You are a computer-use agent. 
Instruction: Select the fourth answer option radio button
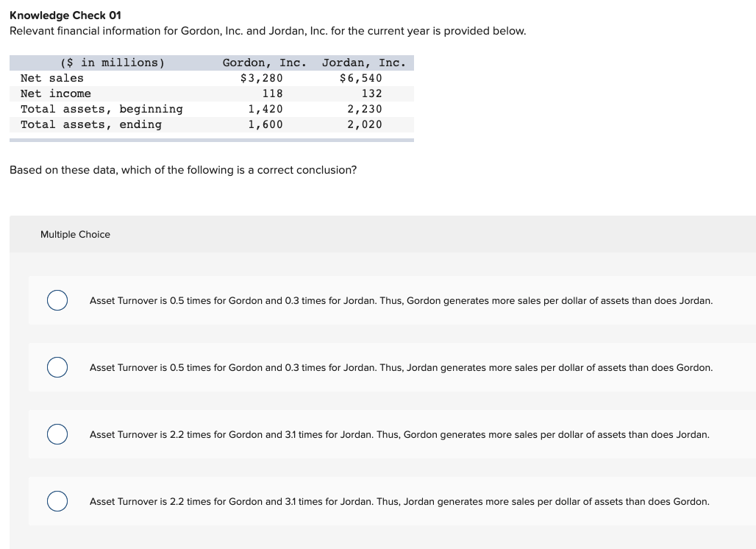coord(57,501)
